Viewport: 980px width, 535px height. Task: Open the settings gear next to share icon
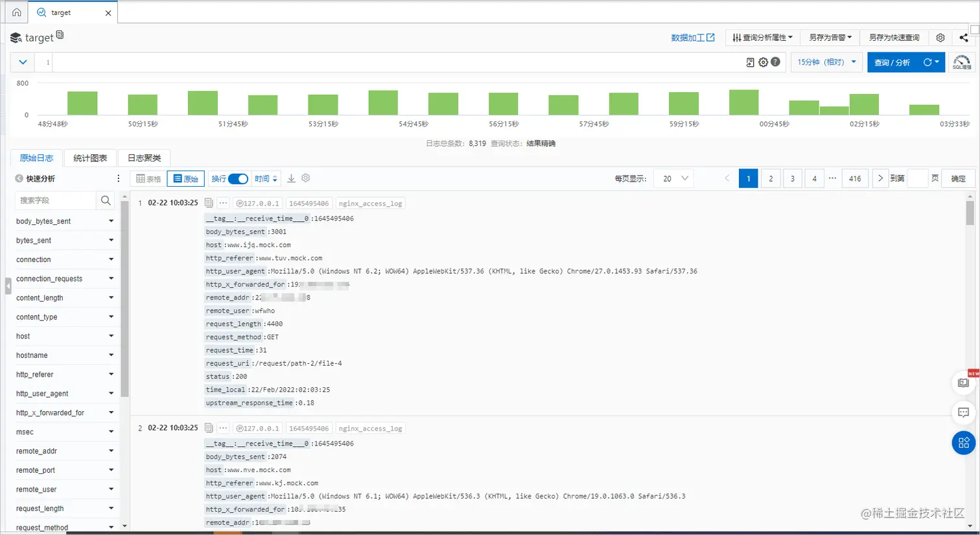940,38
